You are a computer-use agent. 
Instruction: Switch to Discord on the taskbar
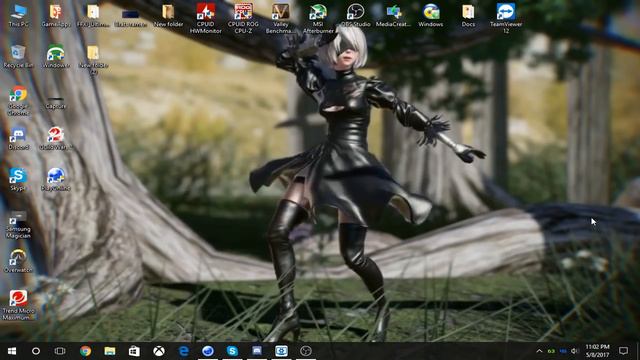click(257, 351)
